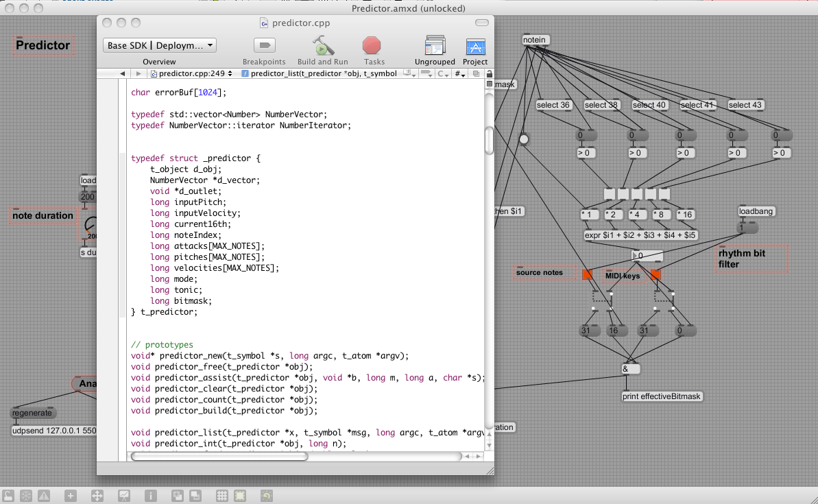The height and width of the screenshot is (504, 818).
Task: Click the number box below the expr object
Action: [x=647, y=256]
